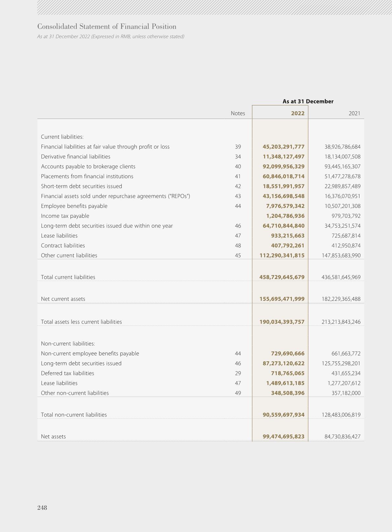
Task: Click the Net assets 2022 value
Action: pyautogui.click(x=283, y=437)
